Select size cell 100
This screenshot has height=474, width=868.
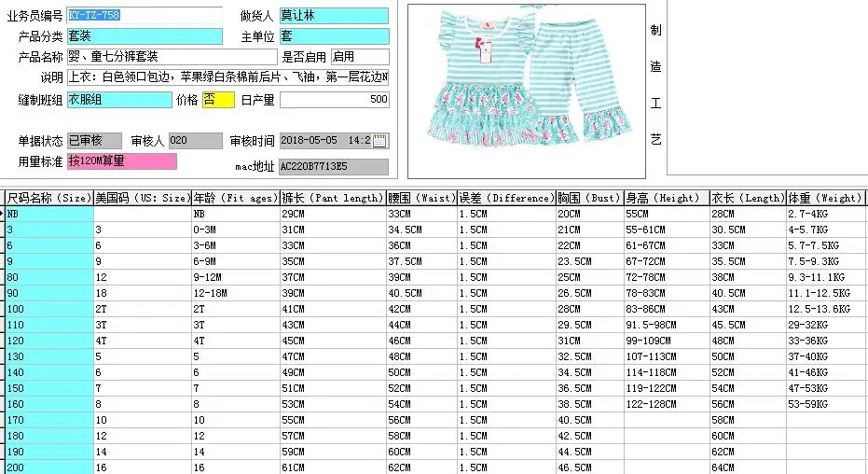pyautogui.click(x=49, y=309)
